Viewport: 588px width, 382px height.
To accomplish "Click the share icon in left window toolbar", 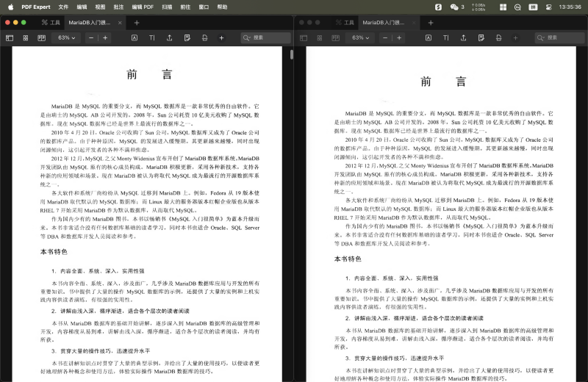I will pyautogui.click(x=170, y=37).
